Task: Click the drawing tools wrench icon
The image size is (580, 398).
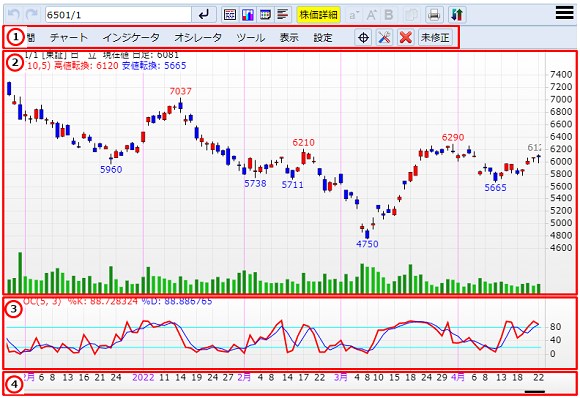Action: pyautogui.click(x=385, y=37)
